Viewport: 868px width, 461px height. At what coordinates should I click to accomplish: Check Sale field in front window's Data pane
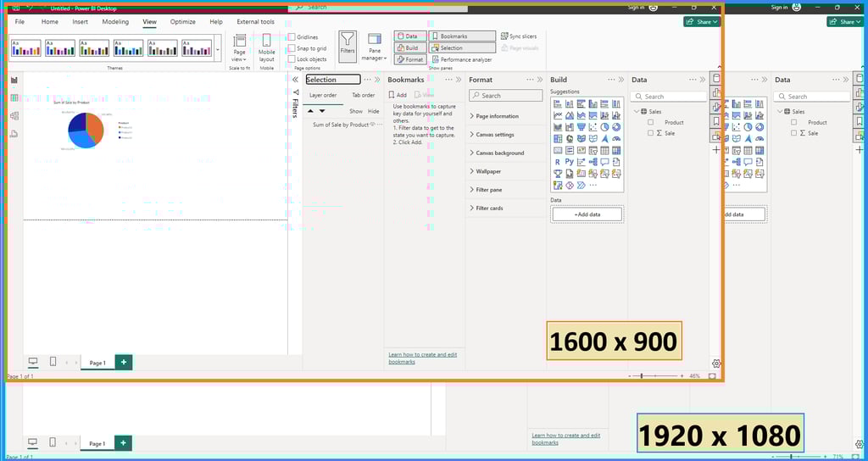point(650,133)
